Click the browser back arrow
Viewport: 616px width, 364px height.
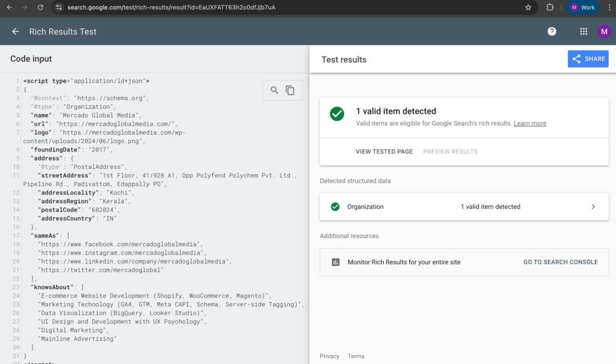(x=10, y=7)
